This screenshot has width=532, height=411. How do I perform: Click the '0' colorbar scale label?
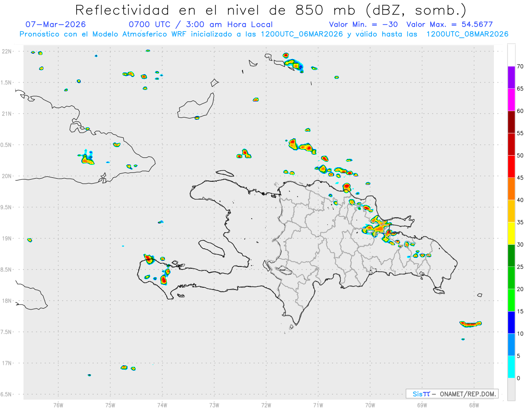[x=518, y=378]
